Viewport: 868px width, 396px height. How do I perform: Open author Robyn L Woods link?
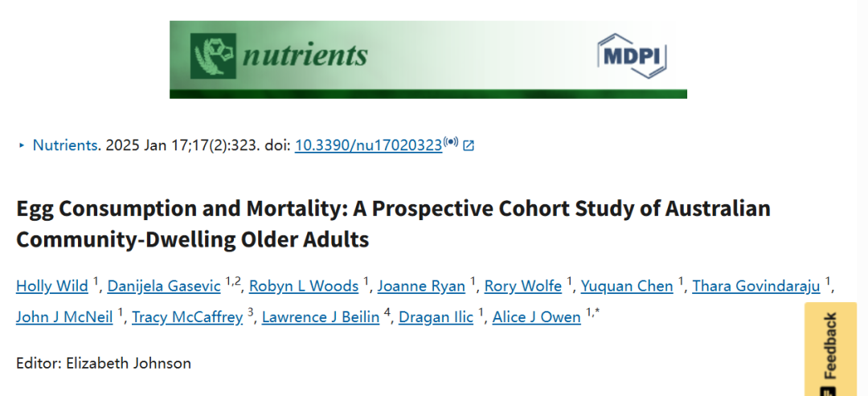[x=304, y=286]
